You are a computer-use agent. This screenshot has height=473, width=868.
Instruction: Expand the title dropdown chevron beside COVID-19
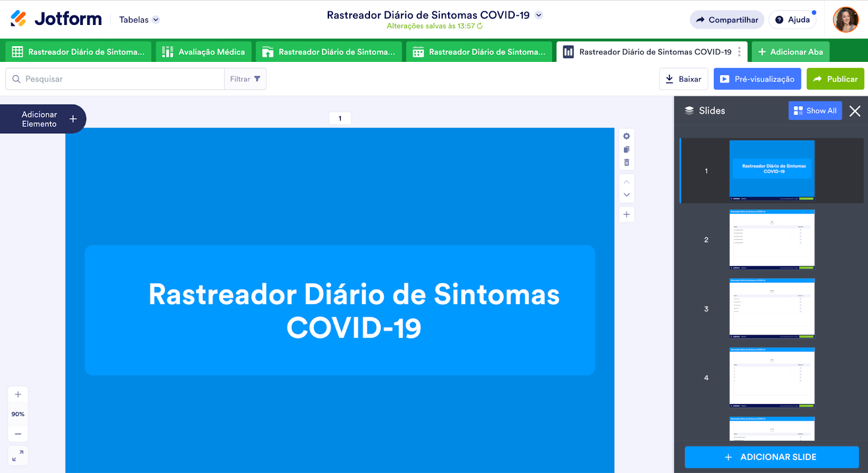[x=539, y=15]
